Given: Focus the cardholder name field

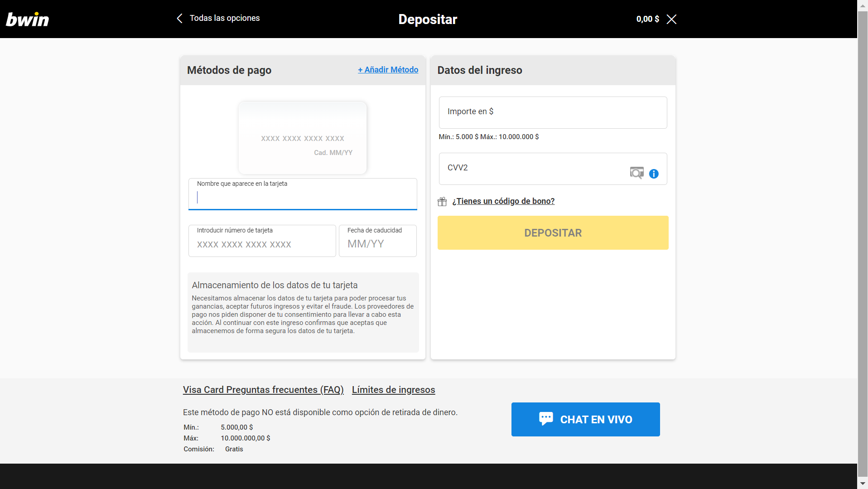Looking at the screenshot, I should point(303,194).
